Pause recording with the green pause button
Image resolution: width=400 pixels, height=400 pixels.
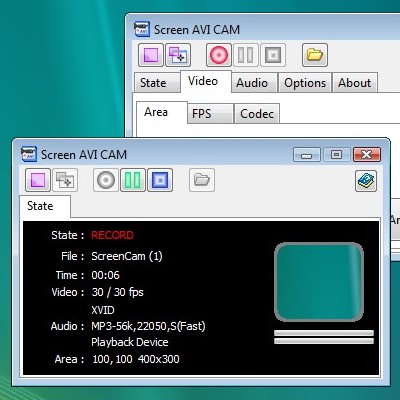tap(133, 180)
